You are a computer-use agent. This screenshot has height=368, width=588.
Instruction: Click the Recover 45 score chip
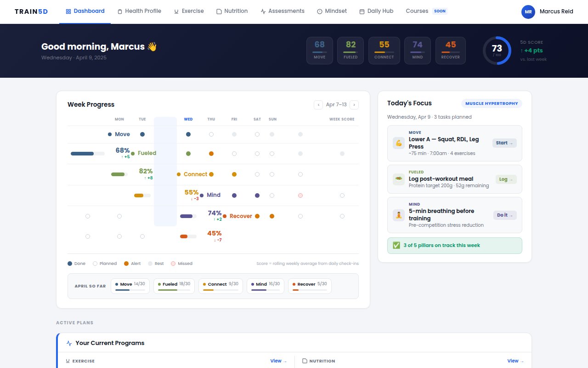(x=451, y=51)
